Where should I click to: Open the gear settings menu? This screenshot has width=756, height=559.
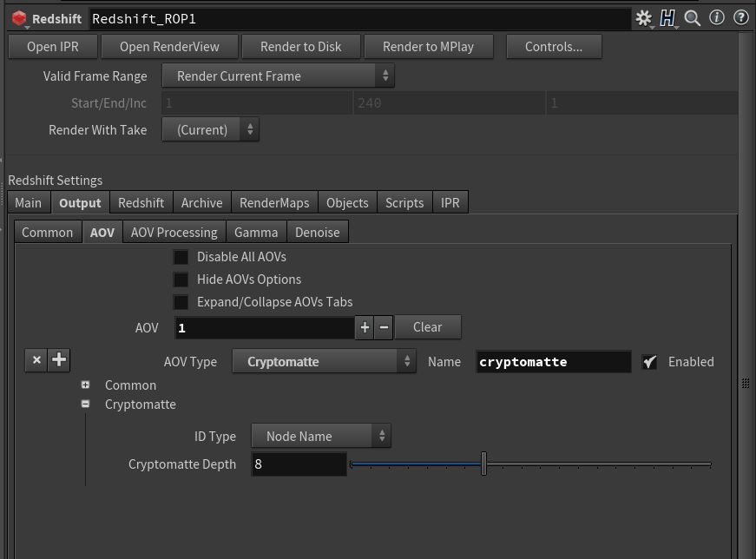point(643,18)
